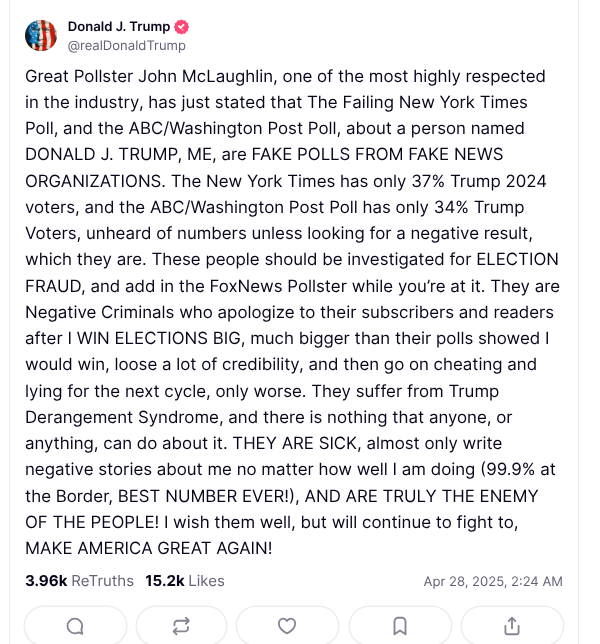Screen dimensions: 600x644
Task: Show the 15.2k Likes list
Action: (185, 581)
